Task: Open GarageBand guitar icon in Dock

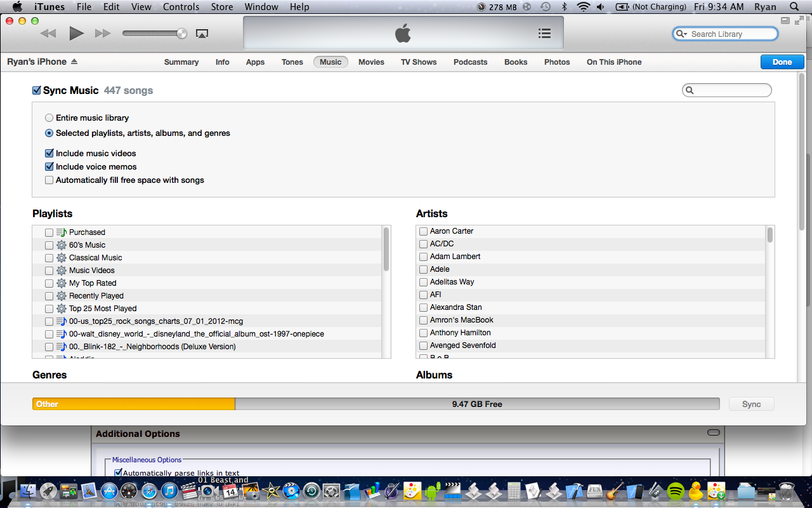Action: click(615, 491)
